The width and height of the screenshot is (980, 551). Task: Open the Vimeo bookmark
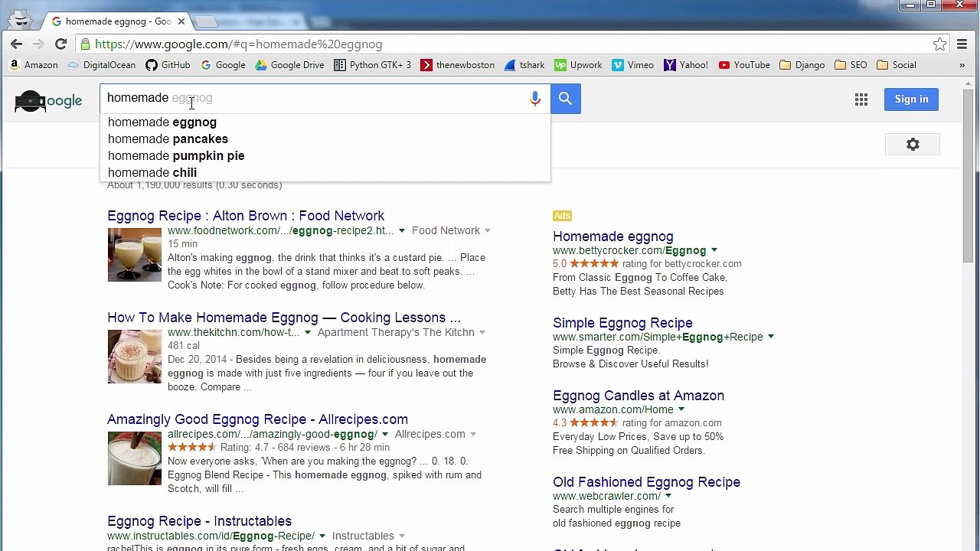point(632,65)
